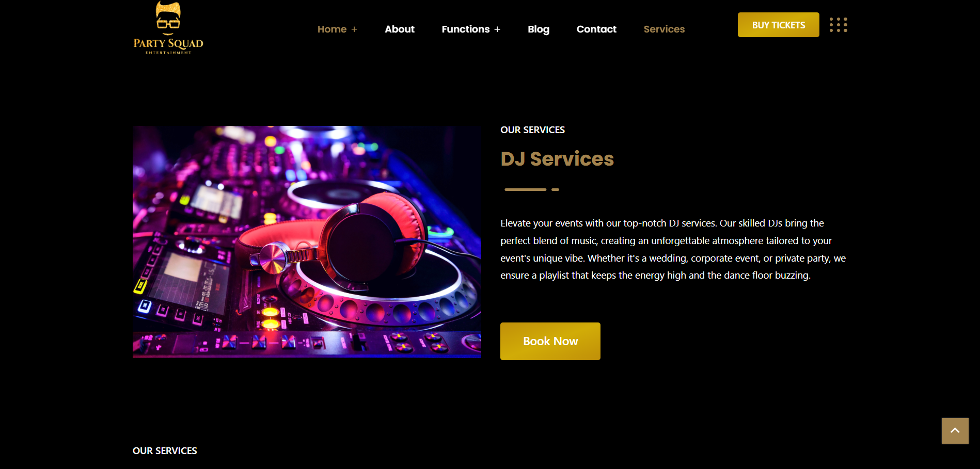980x469 pixels.
Task: Click the gold divider line under heading
Action: (532, 189)
